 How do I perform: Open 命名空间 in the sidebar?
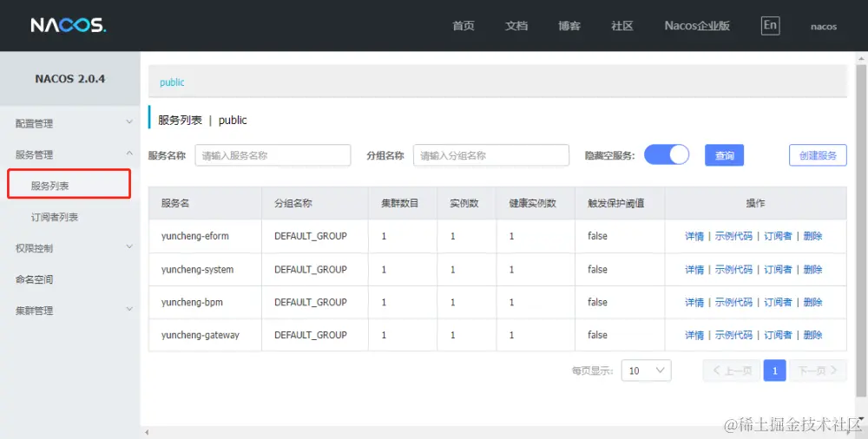tap(35, 279)
